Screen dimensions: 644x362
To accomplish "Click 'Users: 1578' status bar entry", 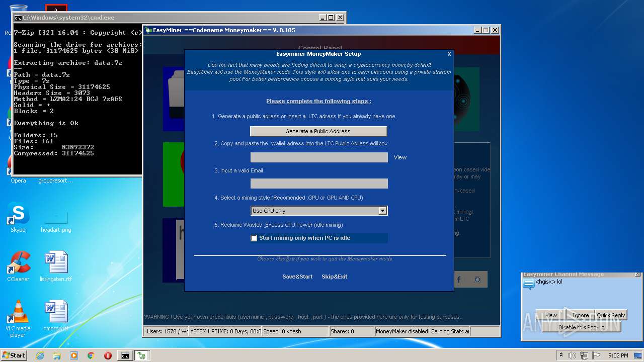I will tap(166, 331).
